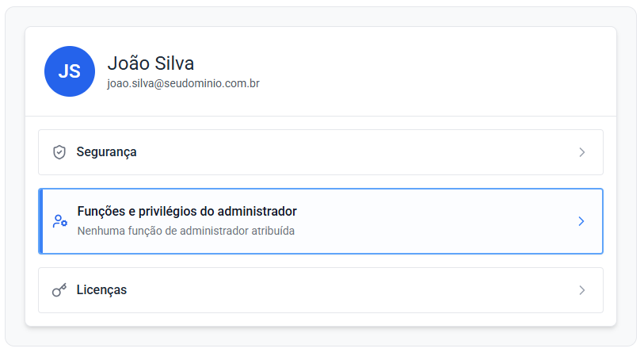The width and height of the screenshot is (644, 356).
Task: Select the Licenças label text
Action: [101, 290]
